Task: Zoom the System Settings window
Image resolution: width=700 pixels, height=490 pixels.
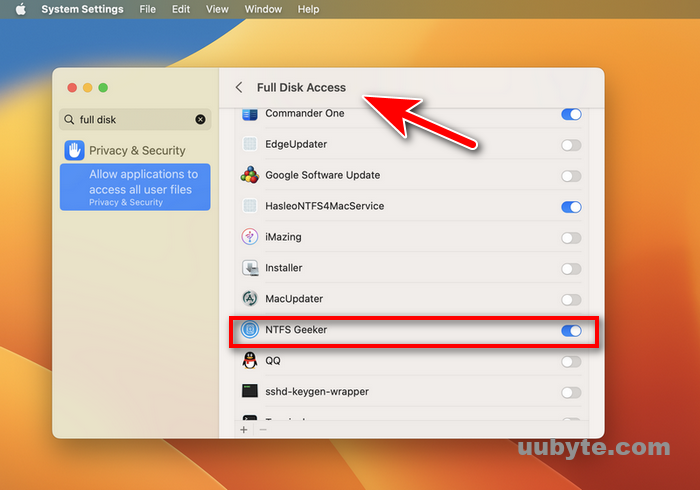Action: coord(103,87)
